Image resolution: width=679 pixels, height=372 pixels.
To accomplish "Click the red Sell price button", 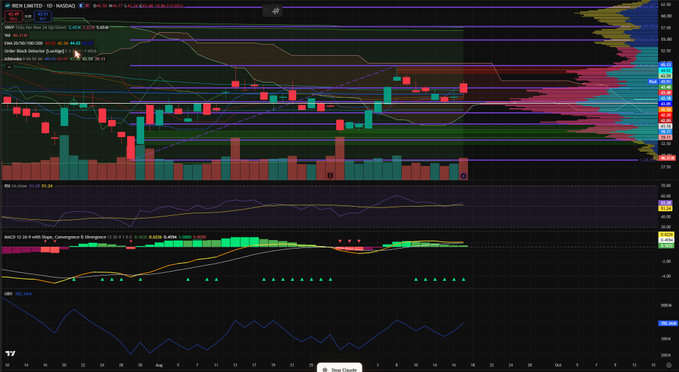I will pos(13,16).
